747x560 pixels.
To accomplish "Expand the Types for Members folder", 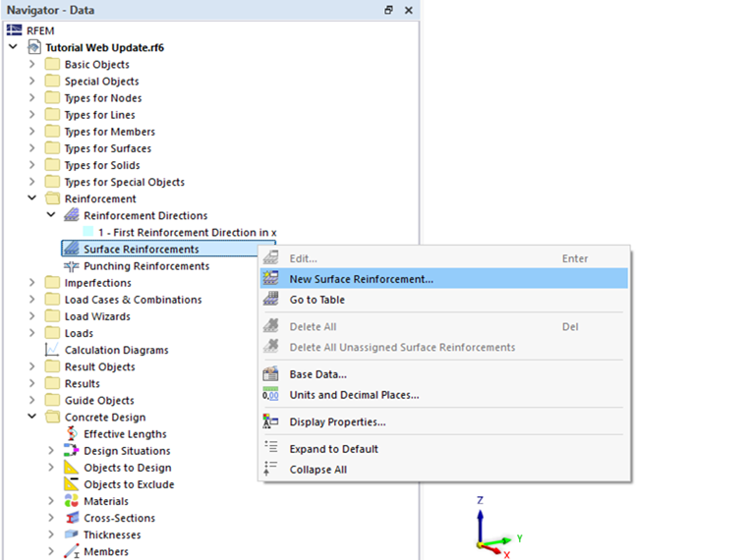I will pos(31,132).
